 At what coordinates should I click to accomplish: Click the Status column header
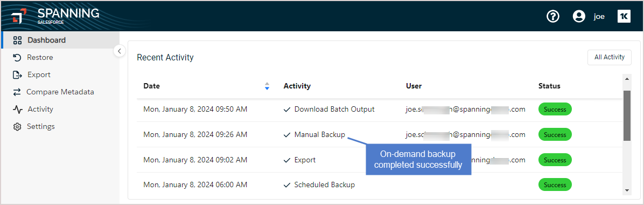(x=550, y=86)
